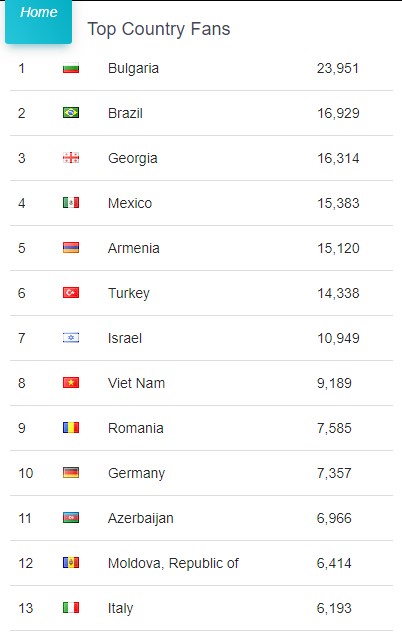The width and height of the screenshot is (402, 634).
Task: Click the Israel flag icon
Action: 71,338
